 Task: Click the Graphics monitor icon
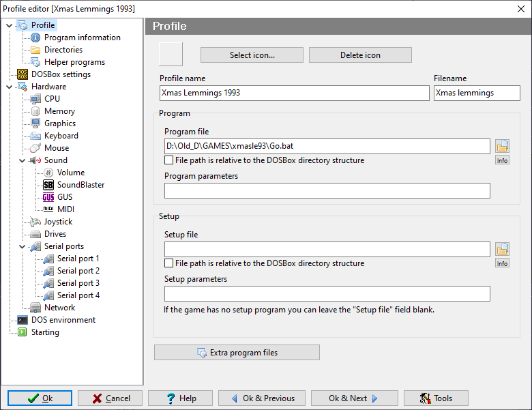point(35,123)
